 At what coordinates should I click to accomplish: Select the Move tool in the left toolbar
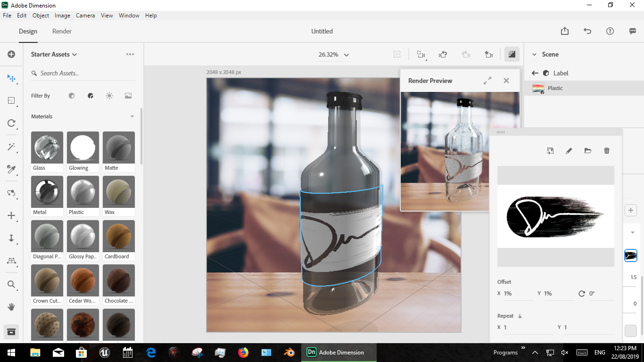coord(11,79)
